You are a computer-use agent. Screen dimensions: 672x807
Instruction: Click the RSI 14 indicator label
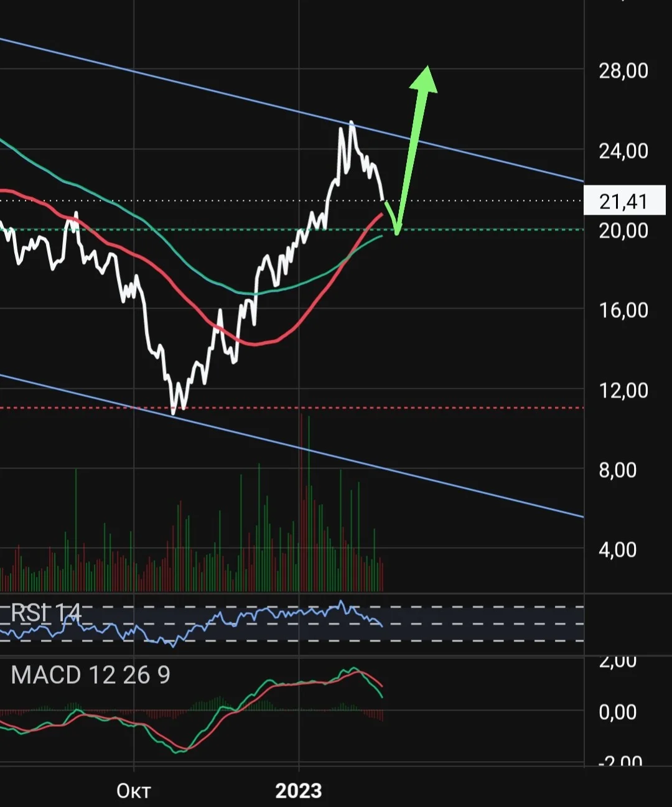coord(46,613)
